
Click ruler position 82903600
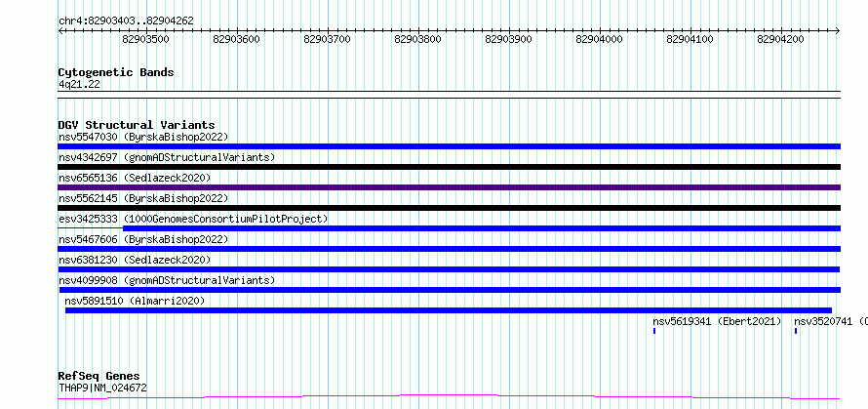pos(237,39)
